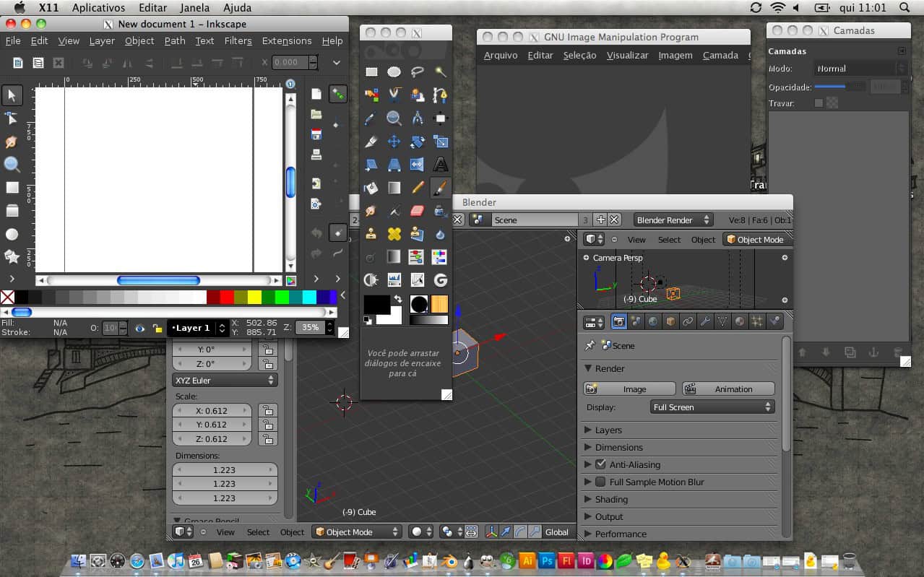
Task: Pick the cyan swatch in Inkscape palette
Action: pos(309,297)
